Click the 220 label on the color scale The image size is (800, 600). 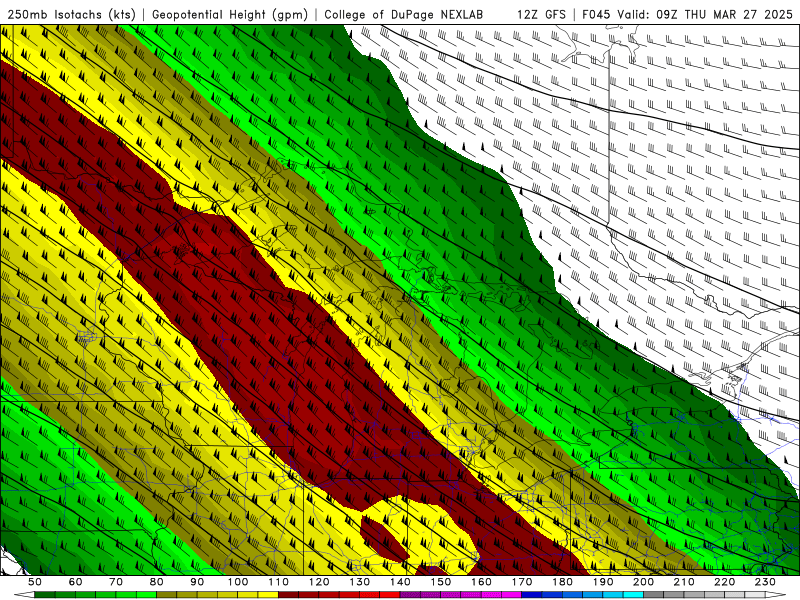[724, 582]
